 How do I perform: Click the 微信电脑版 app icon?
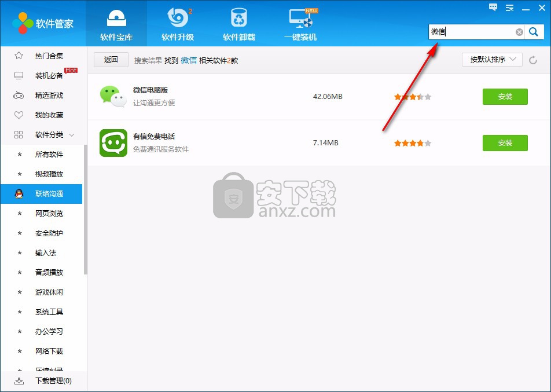point(113,96)
